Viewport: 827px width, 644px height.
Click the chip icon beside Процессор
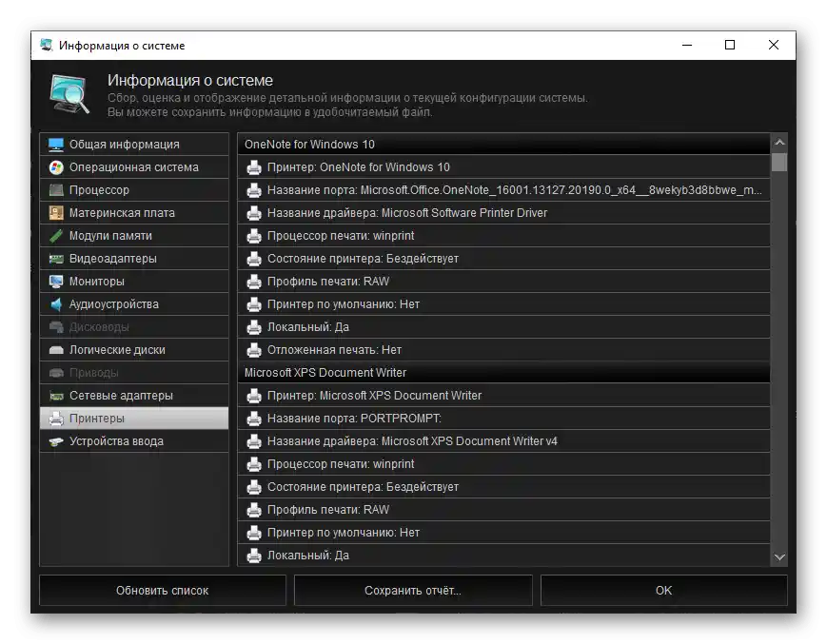click(56, 190)
